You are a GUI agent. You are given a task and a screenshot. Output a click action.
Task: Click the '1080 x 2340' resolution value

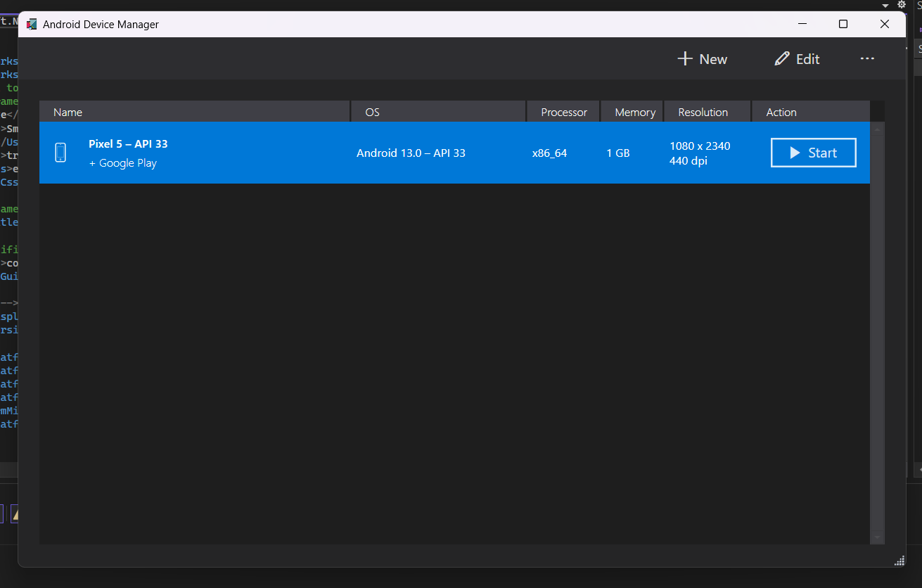pyautogui.click(x=700, y=146)
